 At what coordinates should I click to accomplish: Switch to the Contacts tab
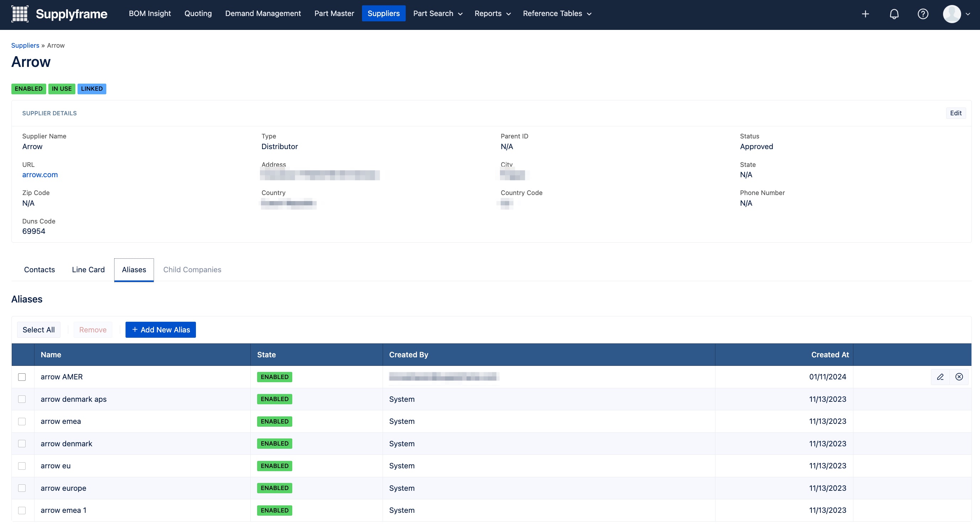(x=39, y=270)
